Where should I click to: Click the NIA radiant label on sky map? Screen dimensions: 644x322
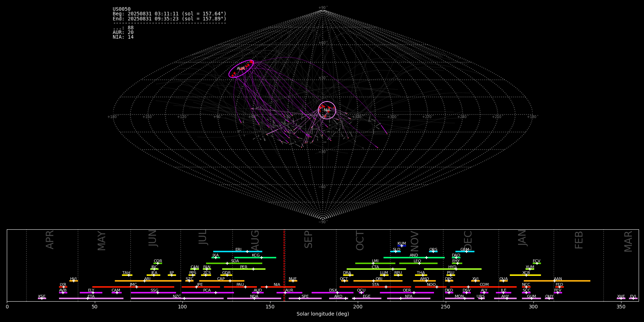327,110
